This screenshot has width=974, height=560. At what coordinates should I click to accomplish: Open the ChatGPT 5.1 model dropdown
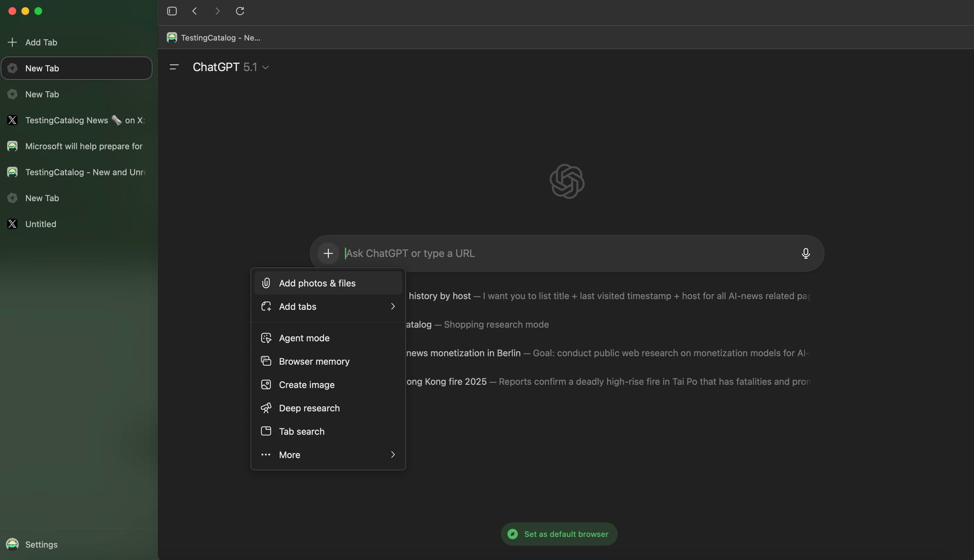[x=266, y=67]
